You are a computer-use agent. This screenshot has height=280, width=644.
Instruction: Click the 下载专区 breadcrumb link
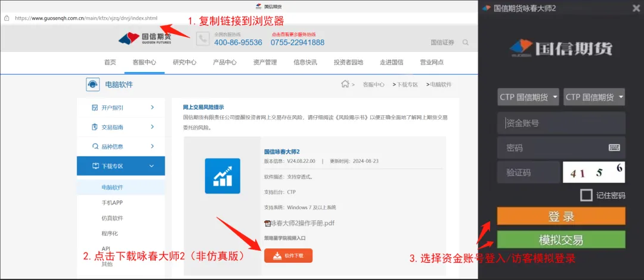coord(407,84)
